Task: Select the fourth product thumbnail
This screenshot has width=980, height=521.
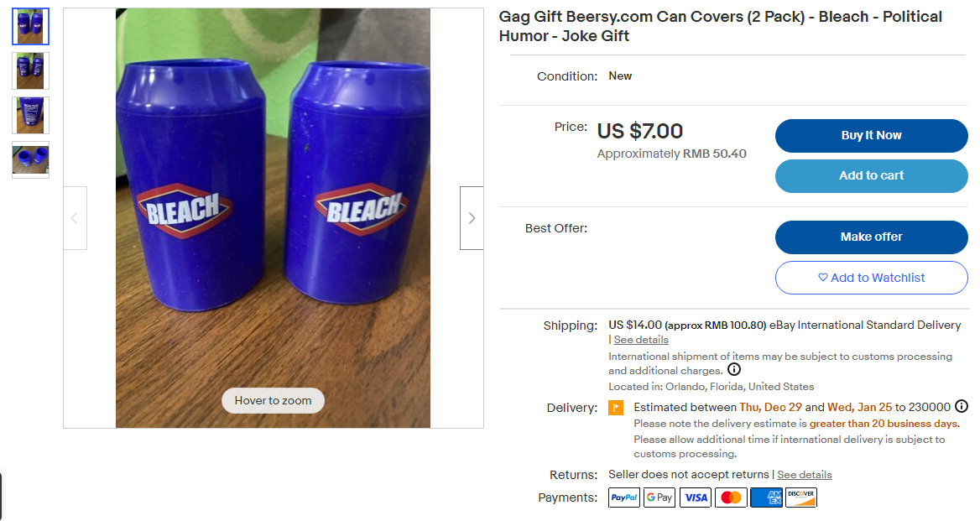Action: click(31, 159)
